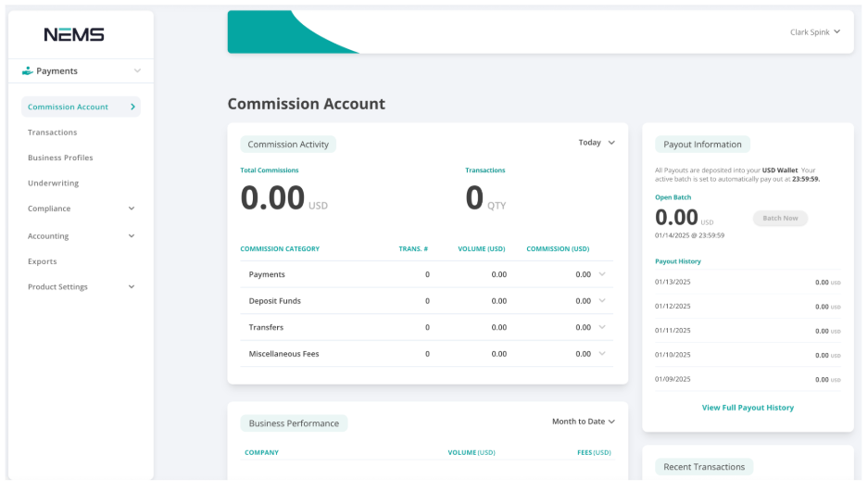Image resolution: width=868 pixels, height=492 pixels.
Task: Open the View Full Payout History link
Action: coord(748,408)
